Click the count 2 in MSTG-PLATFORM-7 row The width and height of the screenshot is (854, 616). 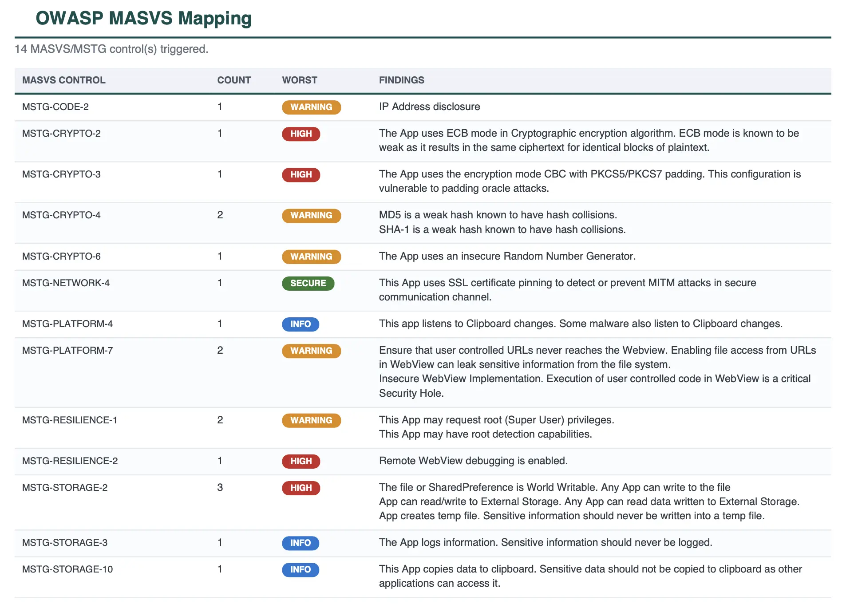[x=220, y=351]
